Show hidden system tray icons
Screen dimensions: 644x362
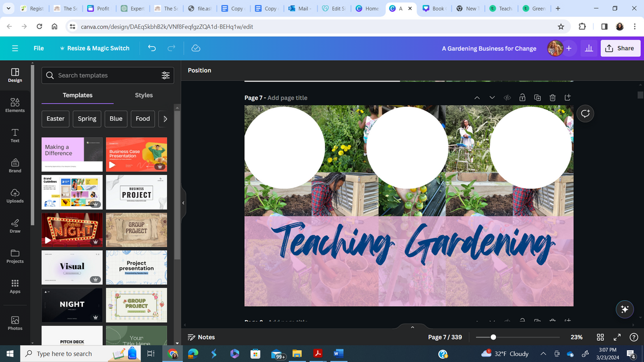coord(543,354)
